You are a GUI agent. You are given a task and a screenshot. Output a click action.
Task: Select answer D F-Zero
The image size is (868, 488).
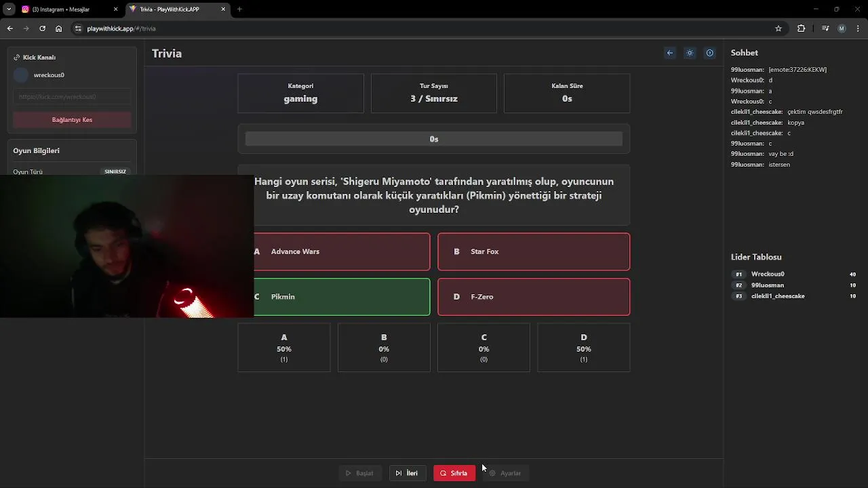(x=534, y=297)
